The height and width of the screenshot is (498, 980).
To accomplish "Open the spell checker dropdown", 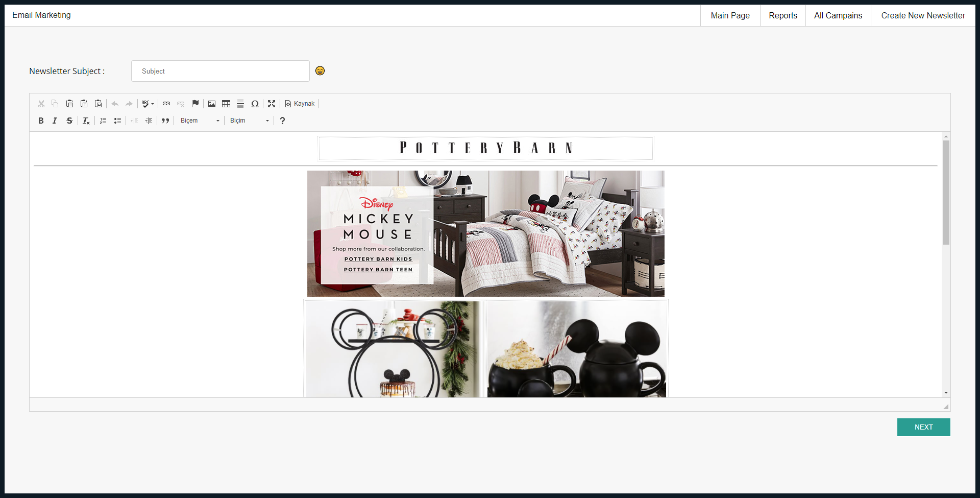I will 148,104.
